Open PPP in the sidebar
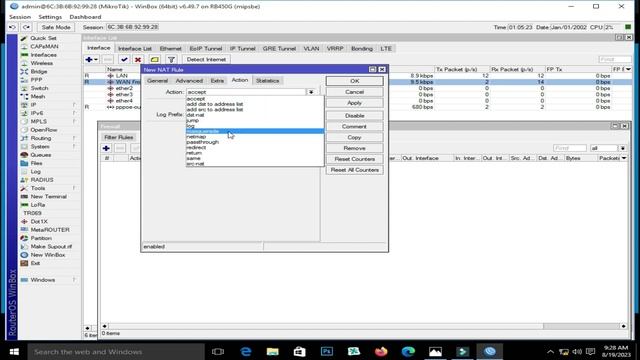The width and height of the screenshot is (640, 360). [x=36, y=80]
